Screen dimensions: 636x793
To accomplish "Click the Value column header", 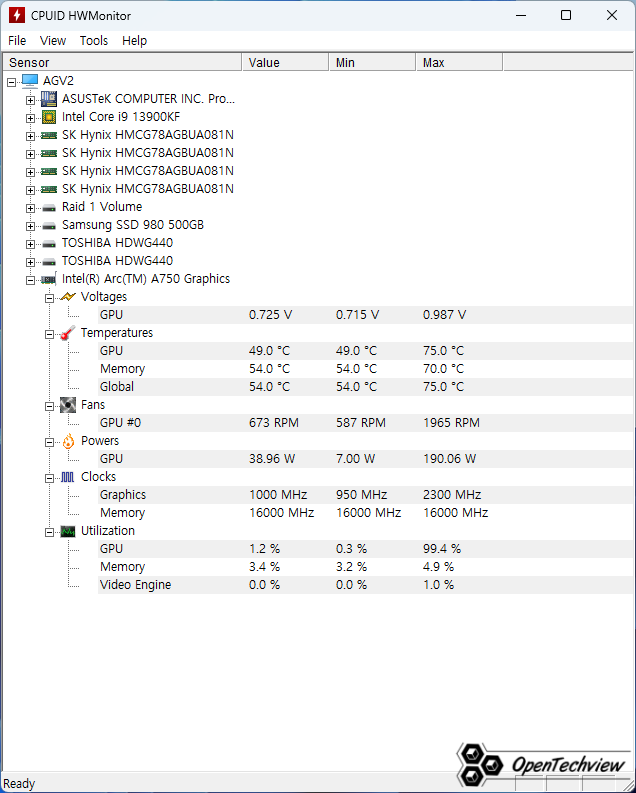I will [x=286, y=62].
